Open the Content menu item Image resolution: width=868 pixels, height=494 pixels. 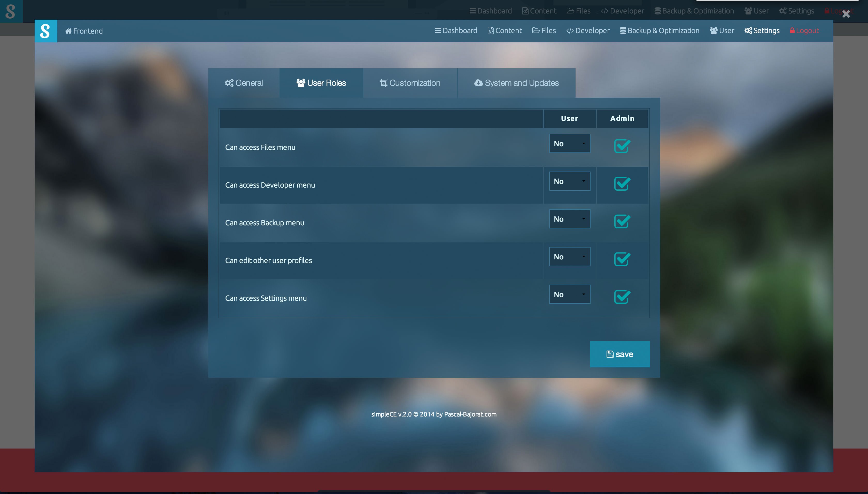(x=504, y=30)
